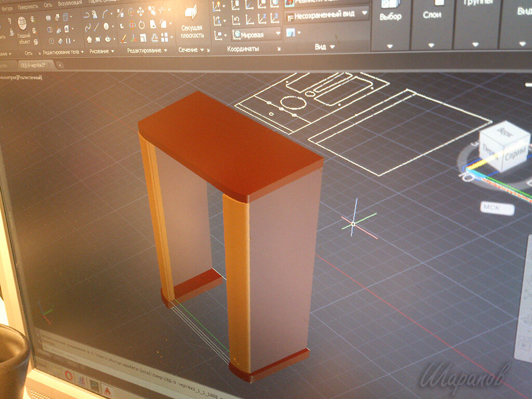Image resolution: width=532 pixels, height=399 pixels.
Task: Open the Мировая UCS dropdown
Action: coord(257,34)
